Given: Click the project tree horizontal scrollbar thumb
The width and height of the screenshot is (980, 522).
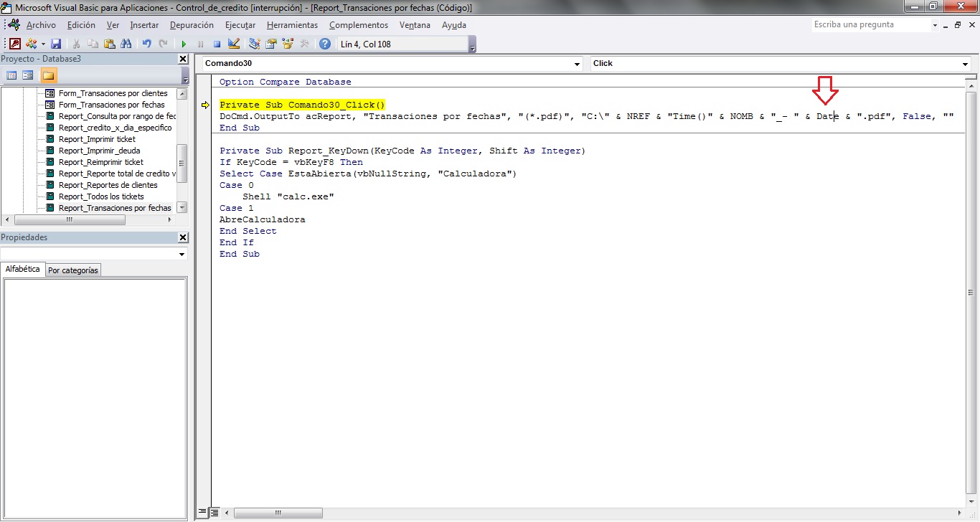Looking at the screenshot, I should click(x=70, y=220).
